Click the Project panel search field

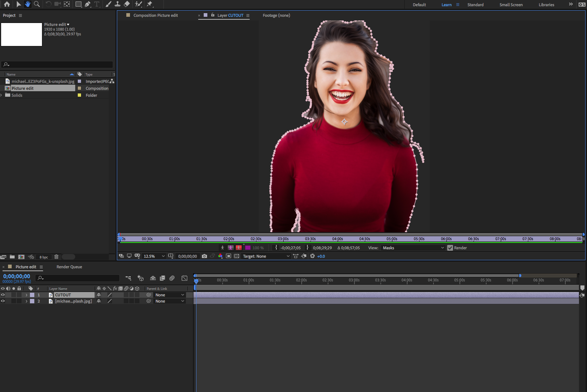point(57,65)
